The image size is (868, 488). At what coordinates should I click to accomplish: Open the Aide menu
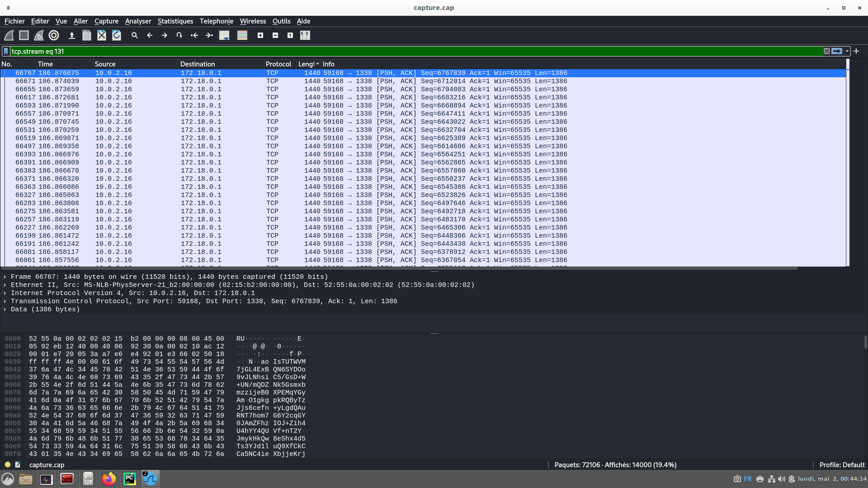[x=303, y=21]
